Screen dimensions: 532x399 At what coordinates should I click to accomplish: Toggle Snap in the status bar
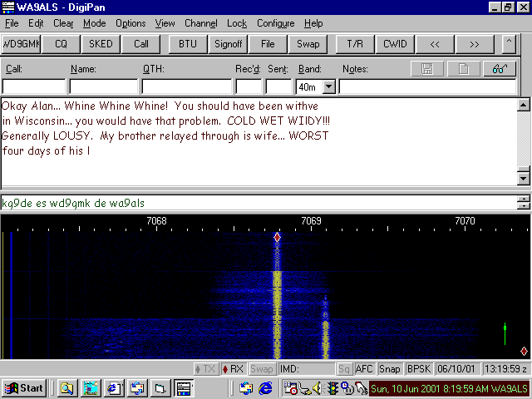[x=389, y=368]
